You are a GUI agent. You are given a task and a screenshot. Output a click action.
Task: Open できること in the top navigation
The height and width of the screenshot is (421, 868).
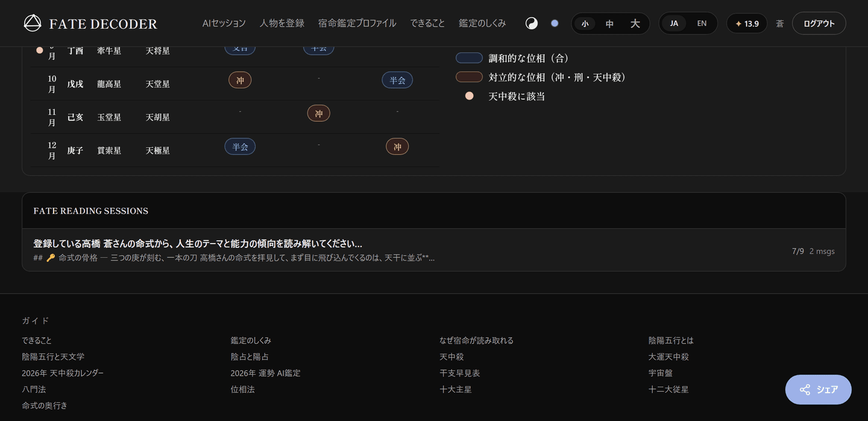(427, 24)
